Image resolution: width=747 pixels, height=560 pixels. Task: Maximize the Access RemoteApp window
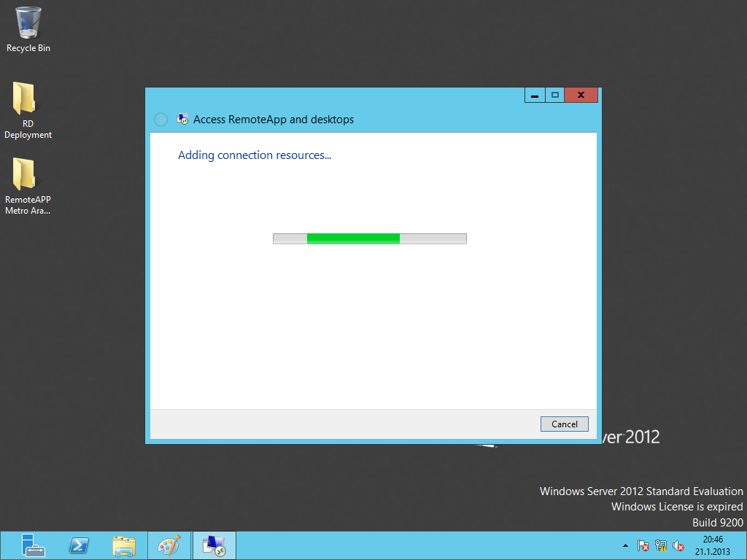[x=555, y=96]
